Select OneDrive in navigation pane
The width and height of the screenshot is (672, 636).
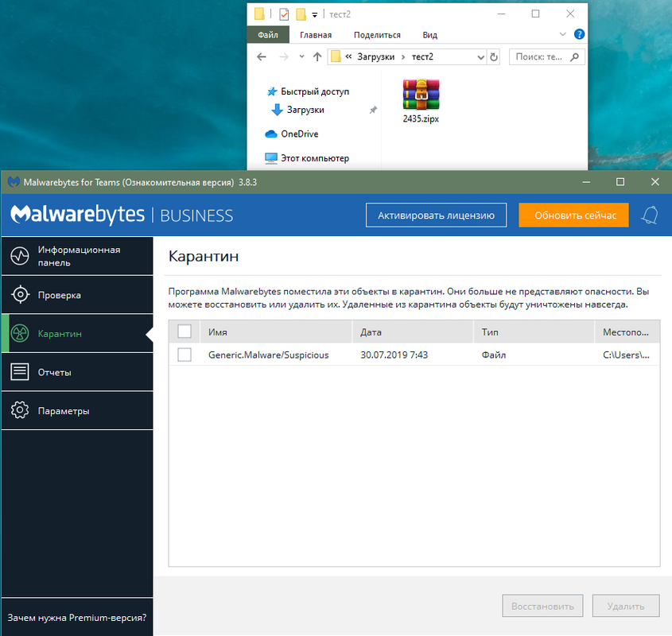pos(299,134)
